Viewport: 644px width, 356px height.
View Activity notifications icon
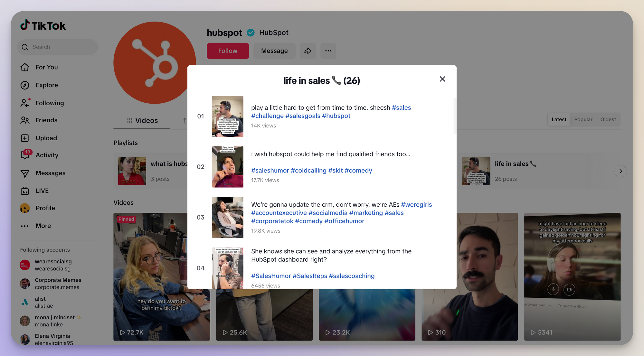(25, 156)
